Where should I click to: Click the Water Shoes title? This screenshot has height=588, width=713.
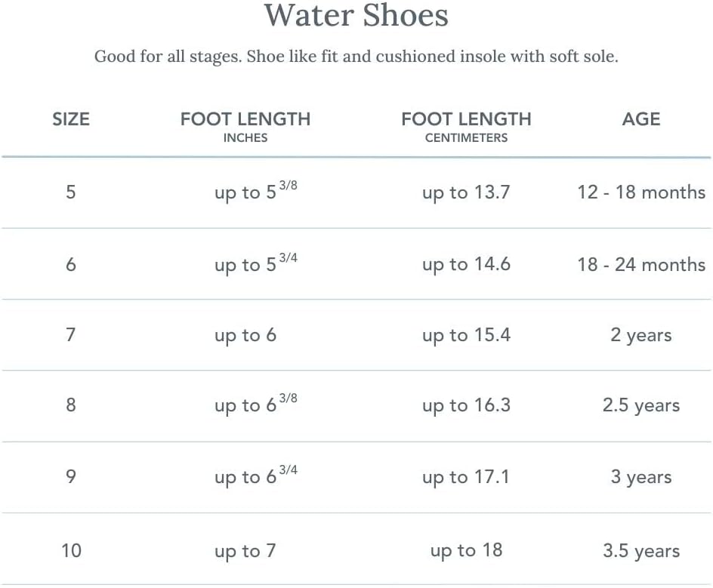[356, 15]
